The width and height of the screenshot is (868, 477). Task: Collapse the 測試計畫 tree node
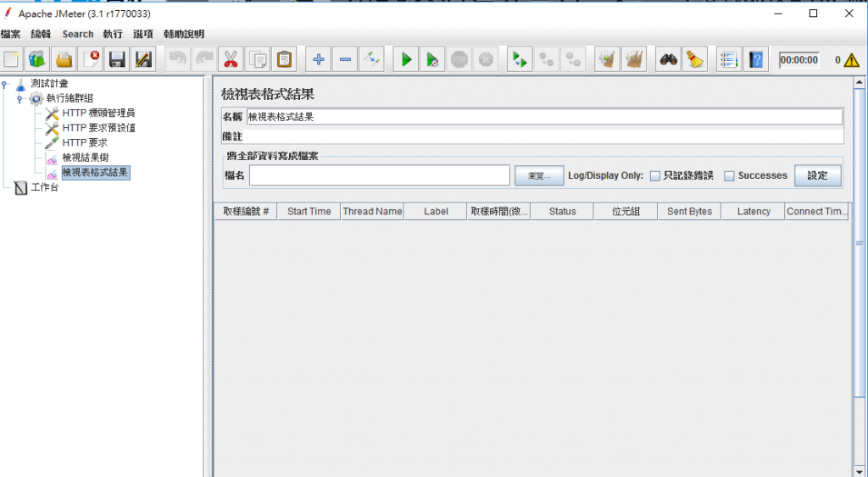click(5, 84)
